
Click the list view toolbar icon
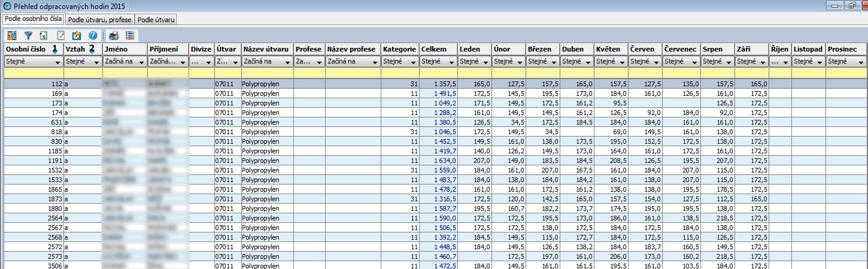coord(130,35)
